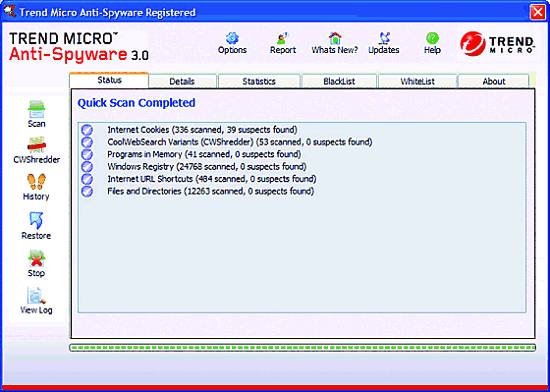The height and width of the screenshot is (392, 550).
Task: Open the Options icon
Action: [232, 38]
